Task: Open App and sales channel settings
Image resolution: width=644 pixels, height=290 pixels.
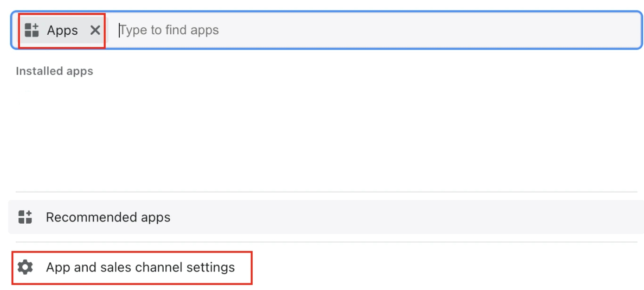Action: (x=140, y=267)
